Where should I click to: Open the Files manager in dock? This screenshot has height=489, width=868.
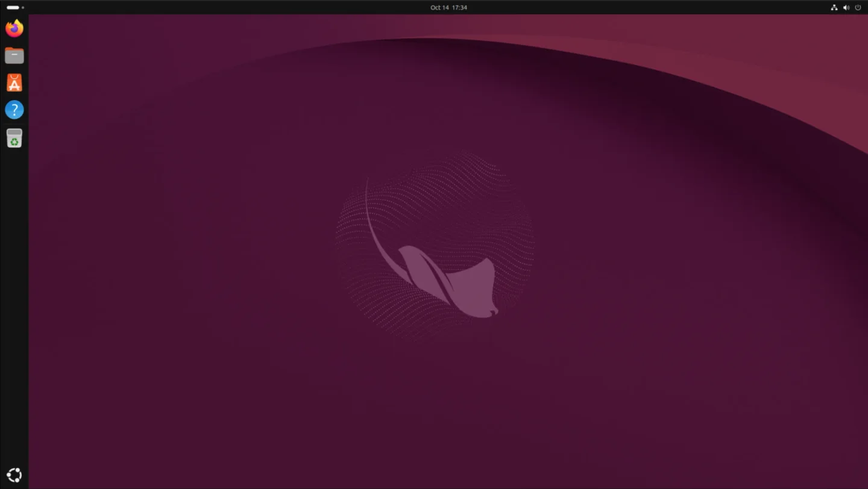[14, 55]
